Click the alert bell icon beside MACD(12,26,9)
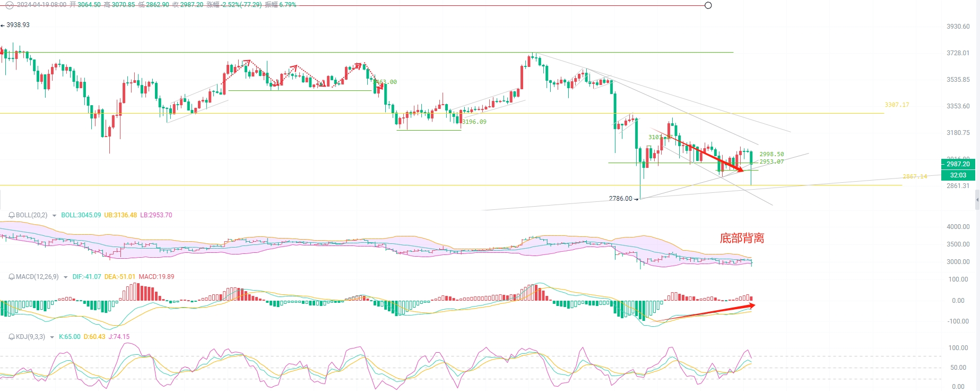 coord(12,277)
